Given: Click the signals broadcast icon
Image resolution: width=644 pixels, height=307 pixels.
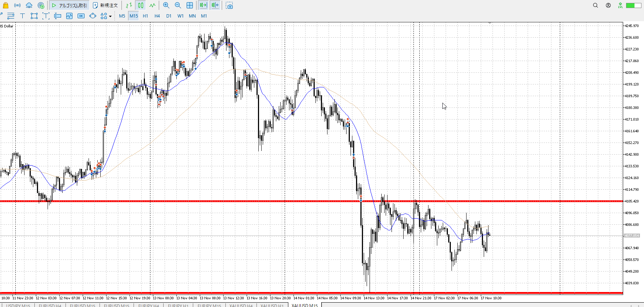Looking at the screenshot, I should pos(17,5).
